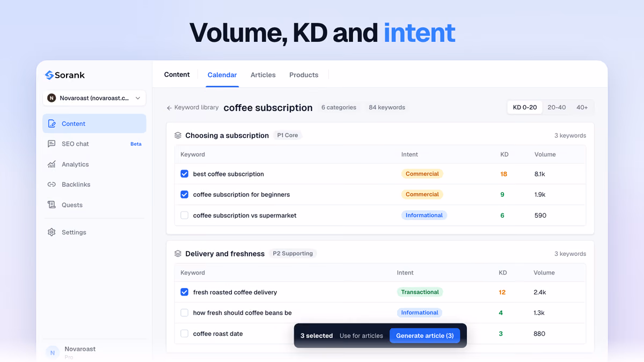Click Commercial tag for coffee subscription for beginners
The height and width of the screenshot is (362, 644).
(x=422, y=195)
